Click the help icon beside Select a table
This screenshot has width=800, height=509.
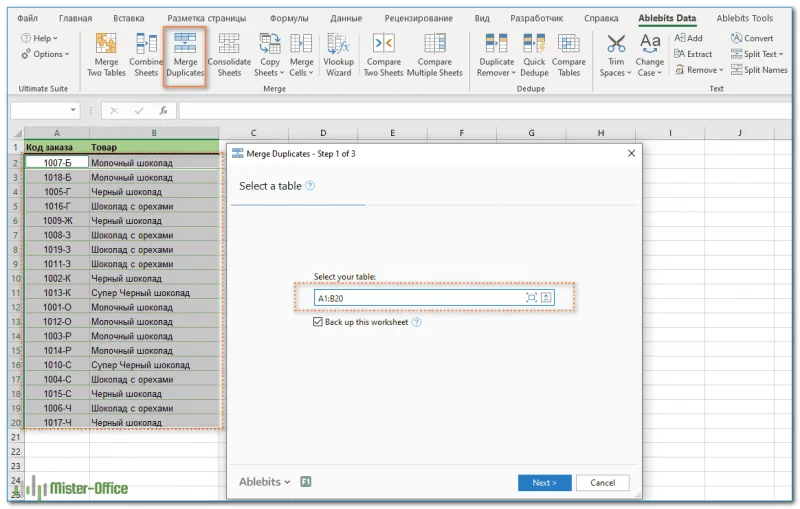310,186
